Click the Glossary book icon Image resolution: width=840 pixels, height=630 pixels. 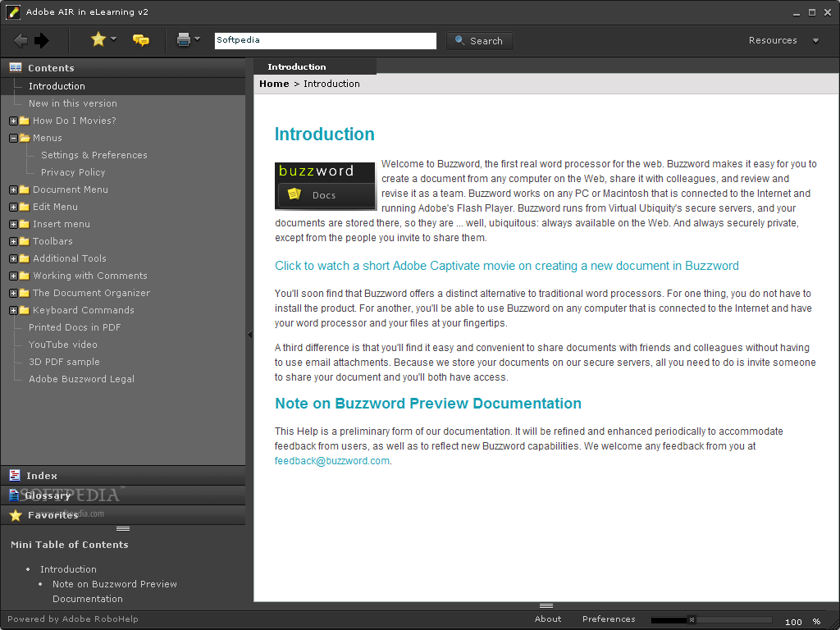click(14, 495)
